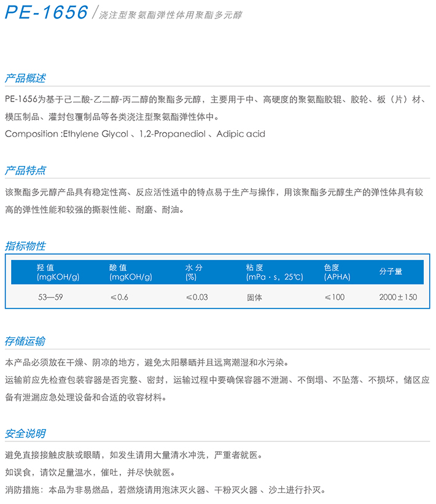Image resolution: width=436 pixels, height=504 pixels.
Task: Select the ≤0.6 acid value cell
Action: tap(119, 297)
